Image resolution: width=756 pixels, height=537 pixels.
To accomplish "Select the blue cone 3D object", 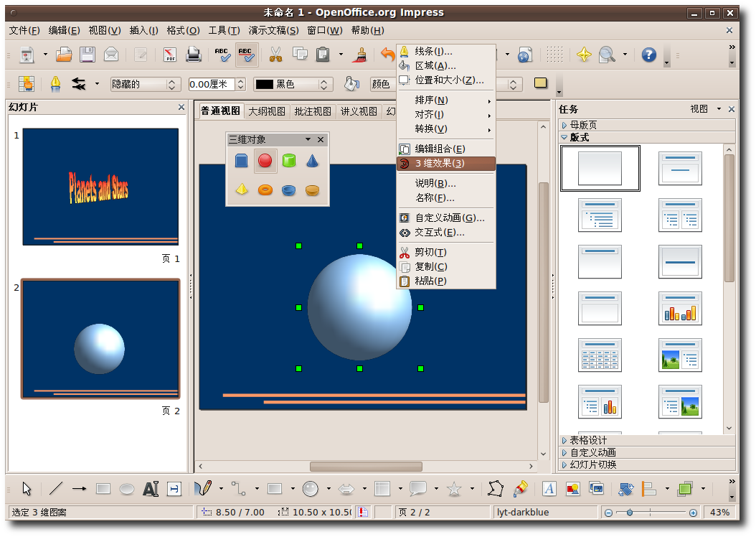I will [x=312, y=161].
